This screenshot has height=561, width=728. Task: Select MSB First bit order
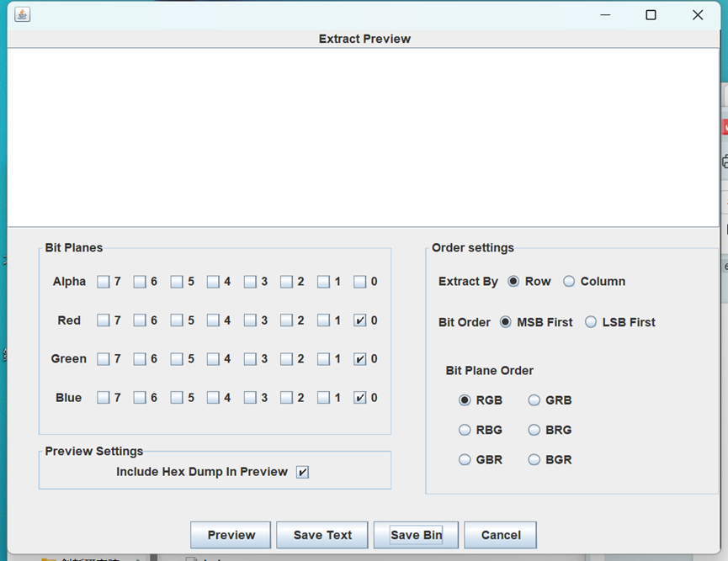point(505,322)
